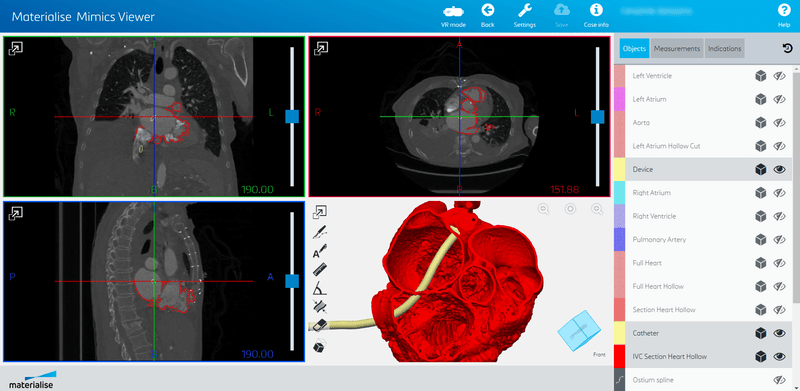The width and height of the screenshot is (800, 391).
Task: Select the freehand pen drawing tool
Action: click(x=320, y=232)
